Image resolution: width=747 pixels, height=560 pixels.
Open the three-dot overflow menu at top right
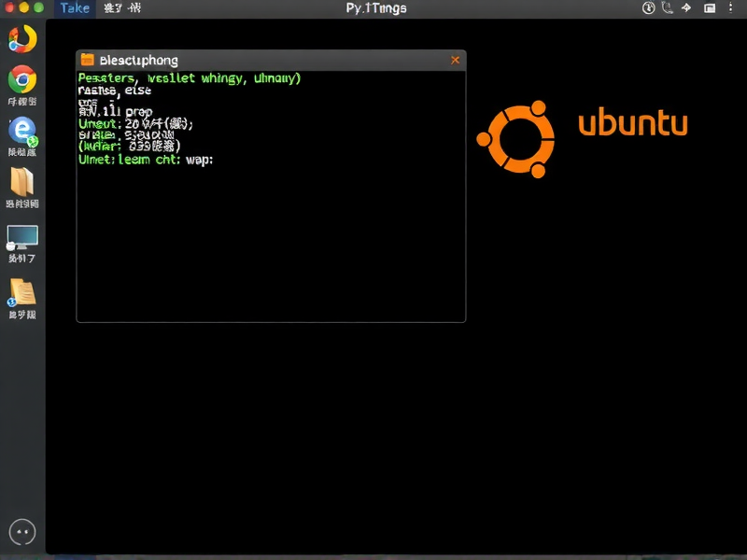(732, 7)
